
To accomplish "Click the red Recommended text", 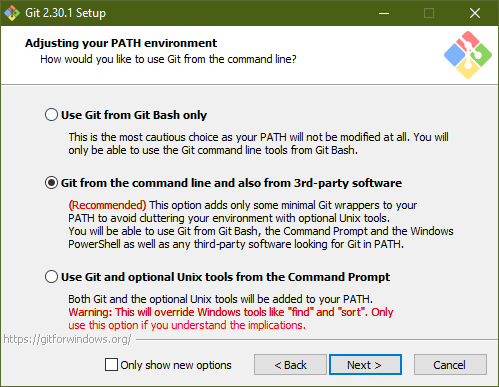I will point(107,205).
